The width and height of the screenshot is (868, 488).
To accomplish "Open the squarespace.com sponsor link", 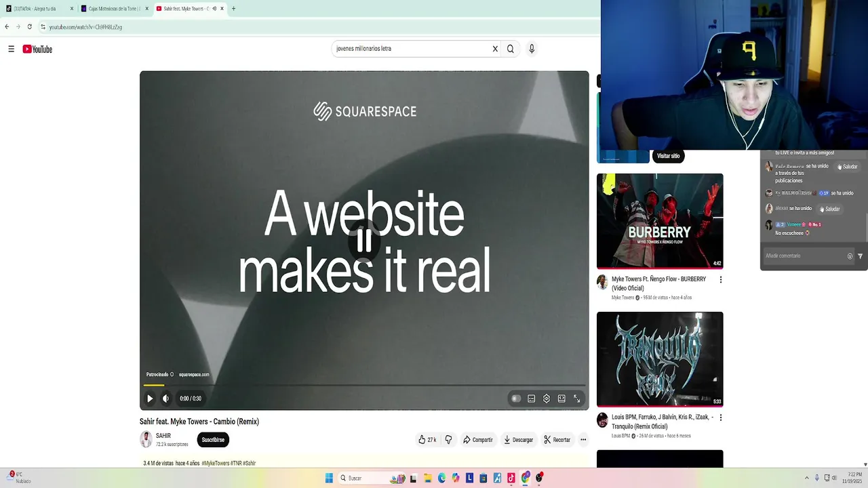I will pyautogui.click(x=194, y=374).
